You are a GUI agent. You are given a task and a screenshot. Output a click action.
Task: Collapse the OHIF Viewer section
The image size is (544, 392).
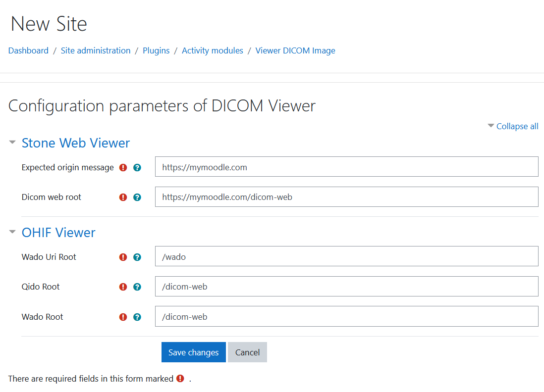[x=12, y=231]
